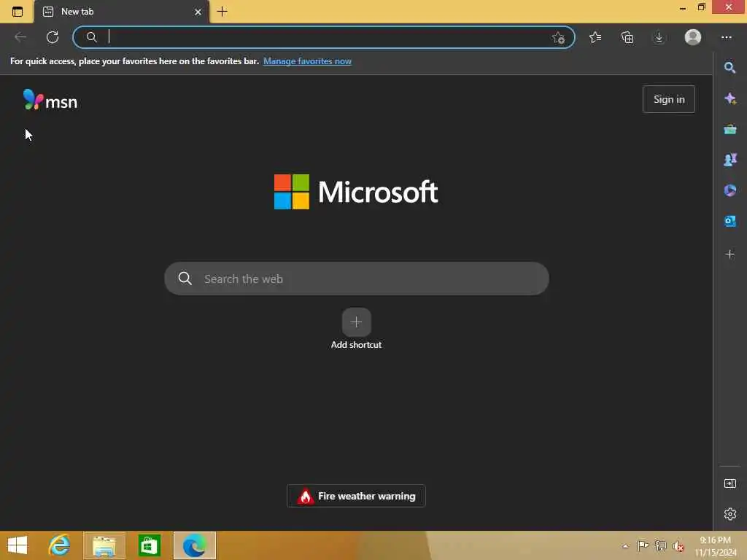
Task: Close the New tab tab
Action: click(x=198, y=12)
